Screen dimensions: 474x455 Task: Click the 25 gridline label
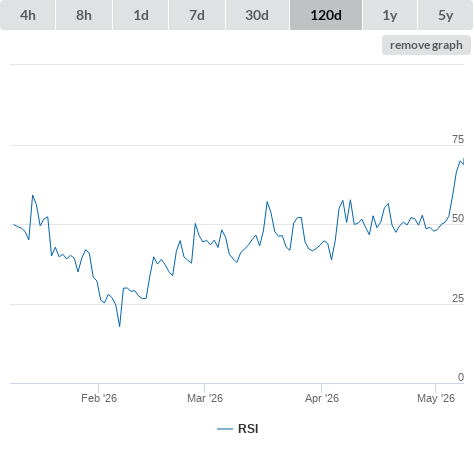point(458,298)
